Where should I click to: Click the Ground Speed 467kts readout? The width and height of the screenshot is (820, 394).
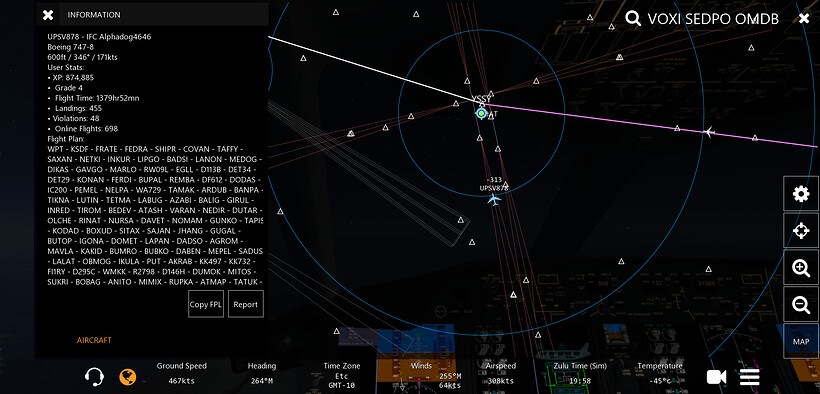coord(181,373)
